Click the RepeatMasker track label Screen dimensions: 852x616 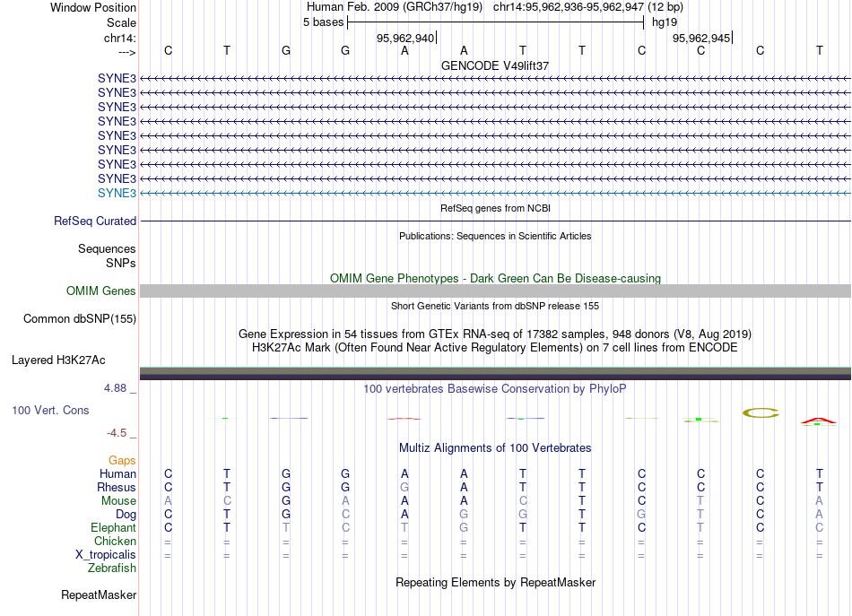click(99, 594)
